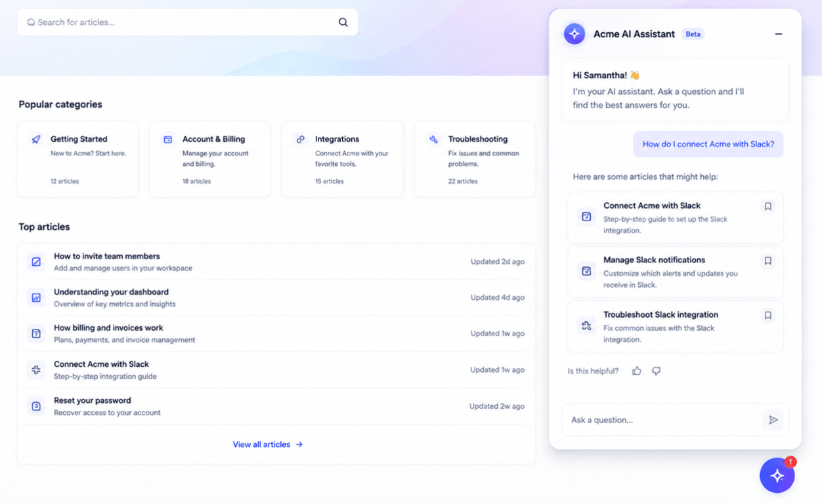Click the 'How do I connect Acme with Slack?' message
This screenshot has height=504, width=822.
tap(708, 144)
